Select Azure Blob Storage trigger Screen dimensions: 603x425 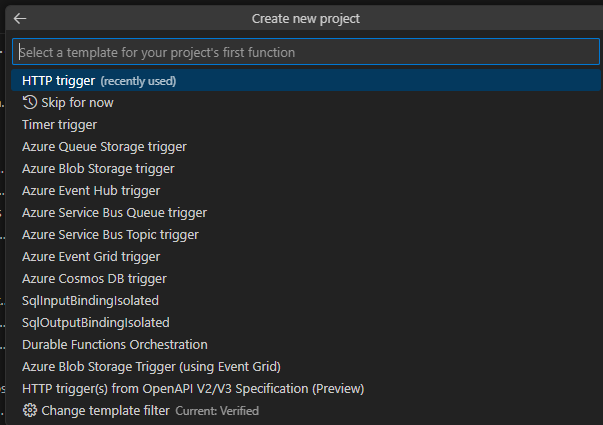[x=98, y=169]
